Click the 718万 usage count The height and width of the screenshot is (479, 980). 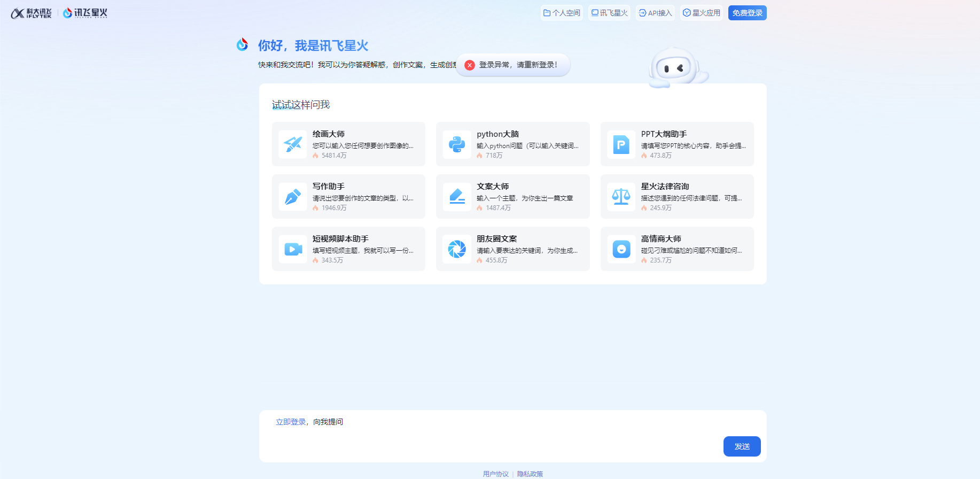click(494, 156)
